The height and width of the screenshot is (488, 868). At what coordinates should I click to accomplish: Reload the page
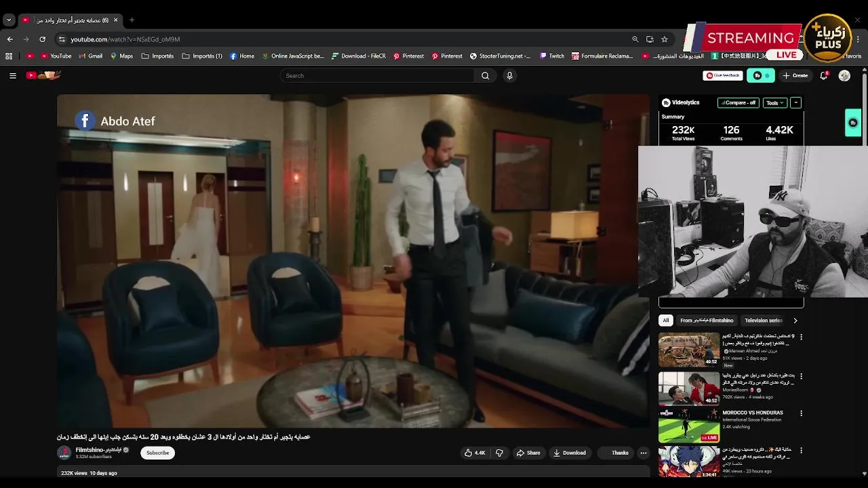[x=42, y=39]
